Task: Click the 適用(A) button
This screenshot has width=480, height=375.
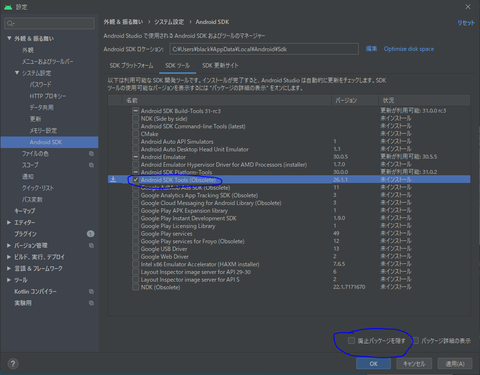Action: [455, 364]
